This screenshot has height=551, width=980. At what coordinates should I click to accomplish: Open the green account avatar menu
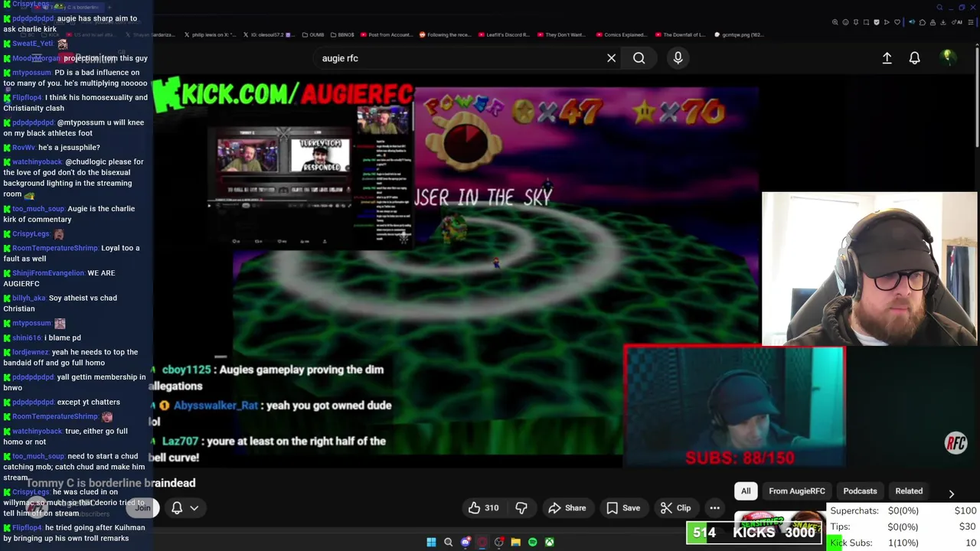(x=948, y=57)
